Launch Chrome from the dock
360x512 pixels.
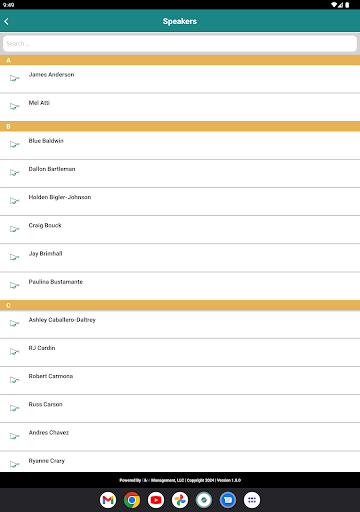[x=132, y=500]
